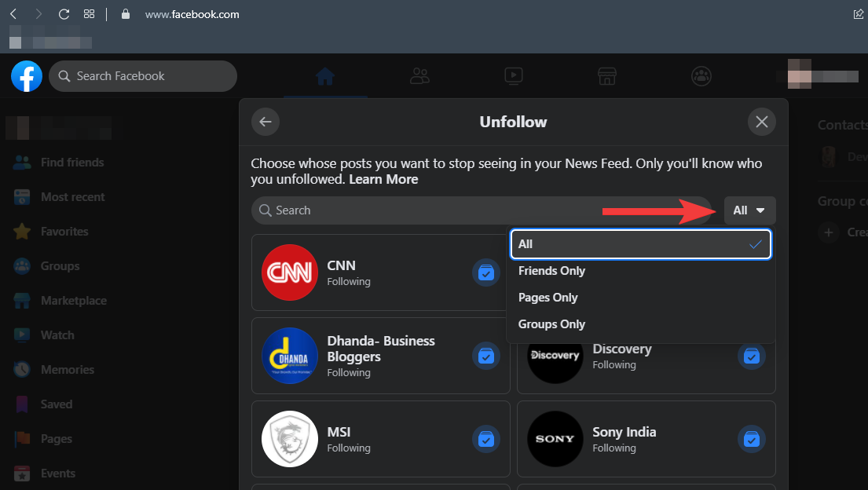Open the Friends icon in top navigation
868x490 pixels.
419,76
